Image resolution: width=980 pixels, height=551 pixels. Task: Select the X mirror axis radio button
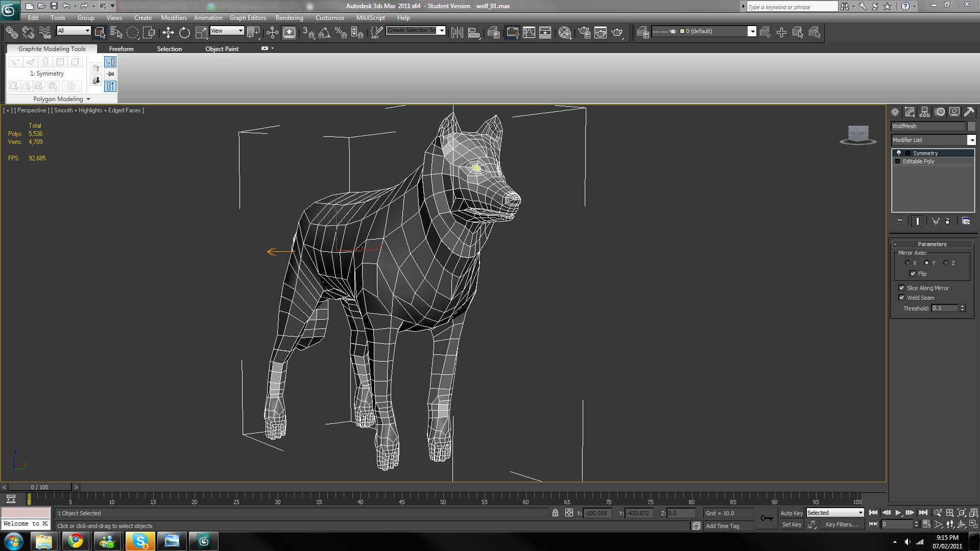[907, 262]
